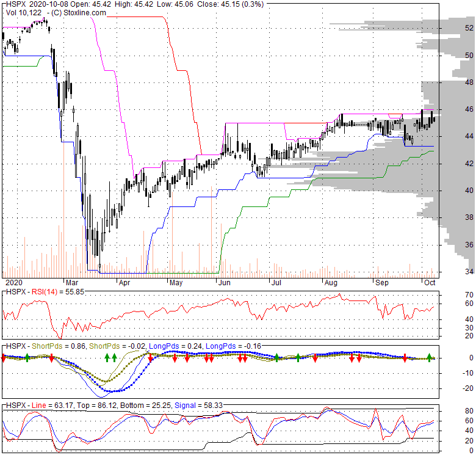Viewport: 476px width, 455px height.
Task: Click the RSI value "55.85"
Action: (74, 292)
